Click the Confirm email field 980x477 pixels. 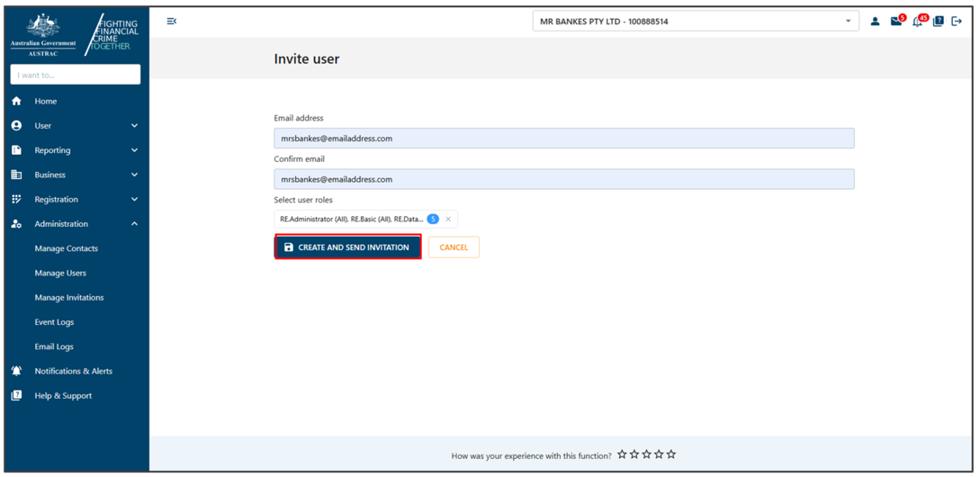[563, 179]
